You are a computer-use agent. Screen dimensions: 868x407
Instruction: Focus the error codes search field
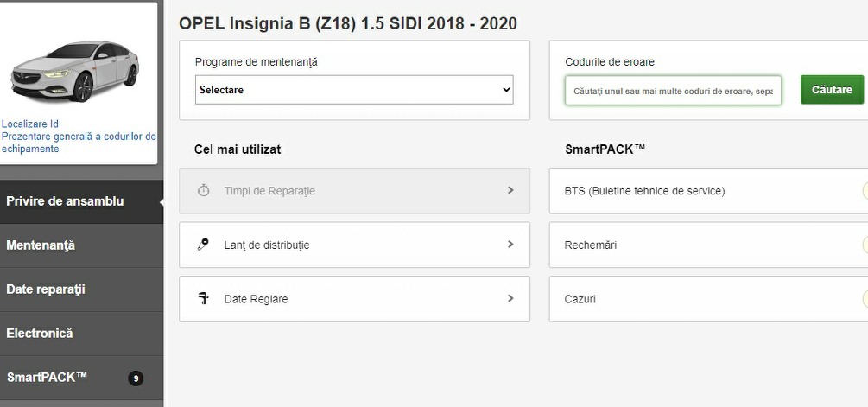point(673,91)
